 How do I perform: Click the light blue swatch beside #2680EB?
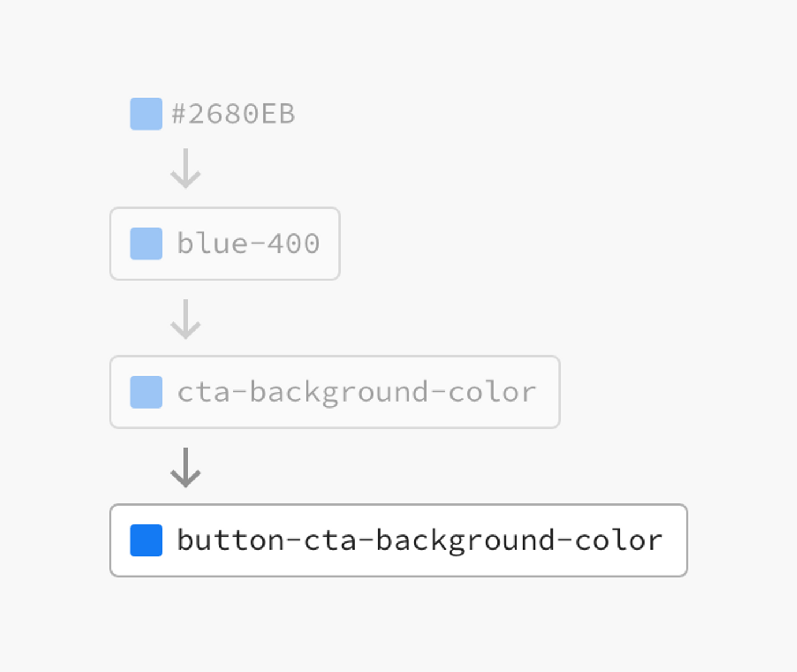point(146,114)
